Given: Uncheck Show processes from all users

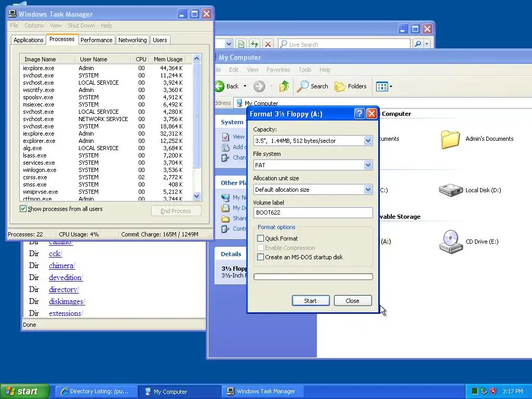Looking at the screenshot, I should (23, 209).
